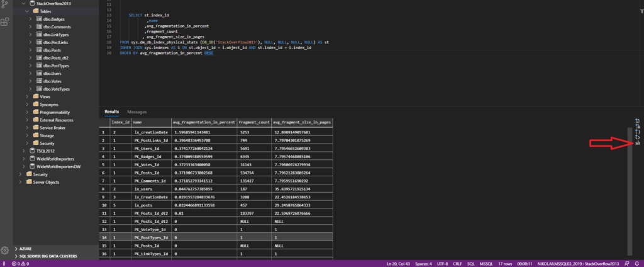Open the Source Control view icon
644x267 pixels.
pos(5,5)
